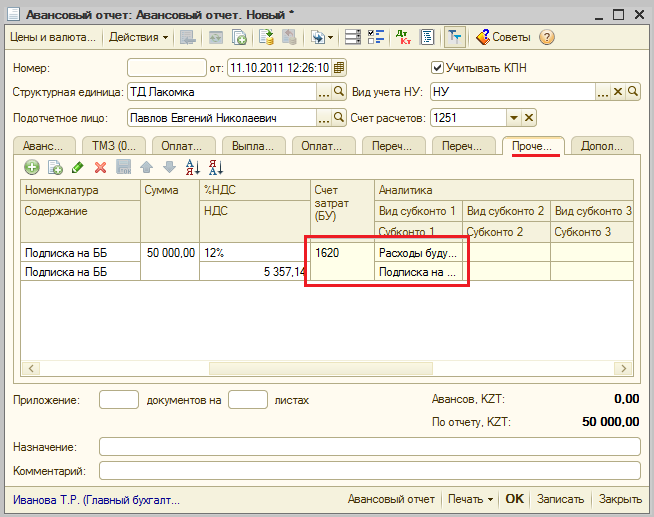Toggle the Учитывать КПН checkbox
The height and width of the screenshot is (517, 654).
tap(436, 68)
